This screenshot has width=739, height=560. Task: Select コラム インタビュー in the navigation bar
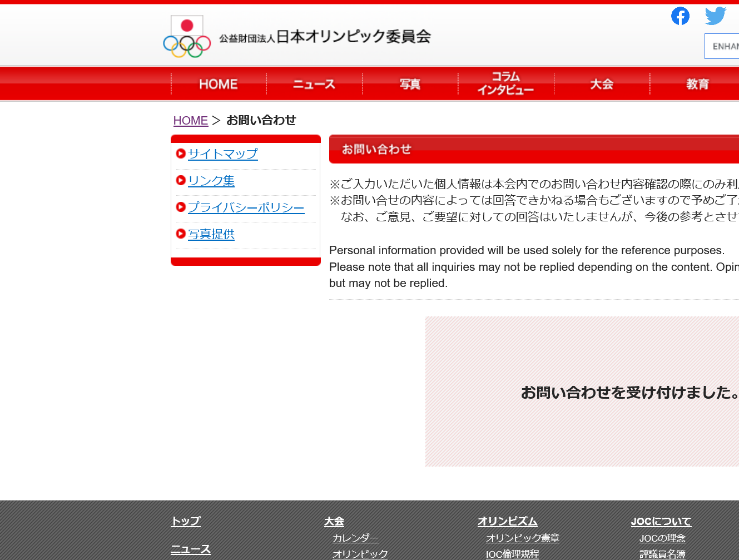(x=506, y=84)
